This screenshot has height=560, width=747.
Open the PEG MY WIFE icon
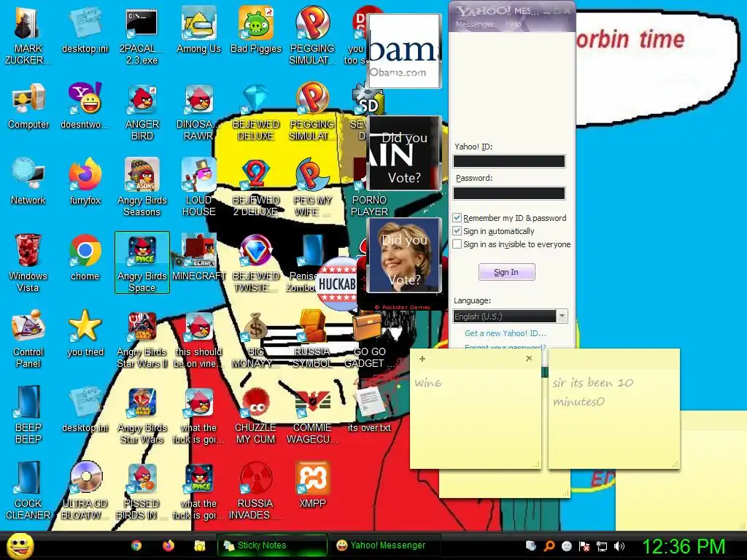coord(312,187)
